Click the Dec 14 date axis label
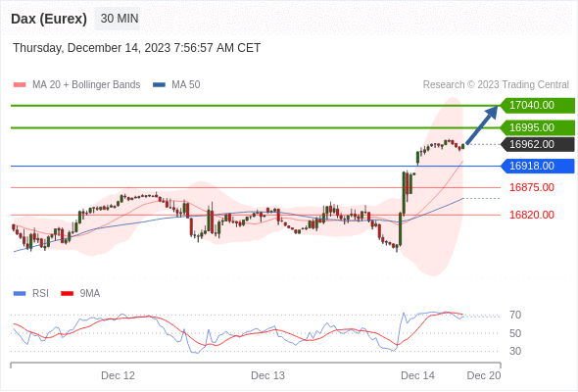 click(417, 375)
